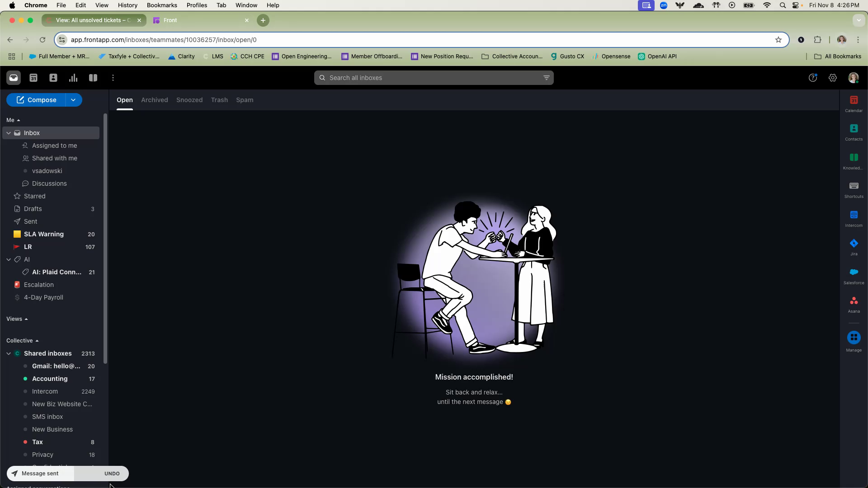Open the Salesforce integration icon

854,276
